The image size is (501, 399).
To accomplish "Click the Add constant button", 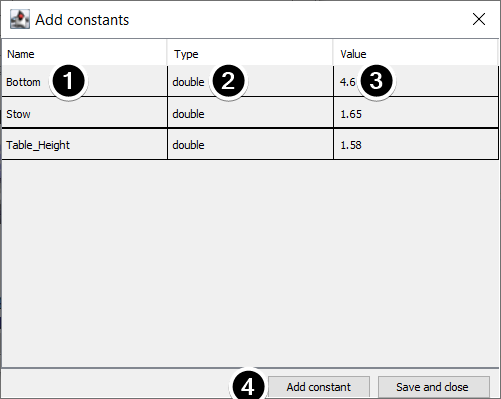I will [319, 387].
